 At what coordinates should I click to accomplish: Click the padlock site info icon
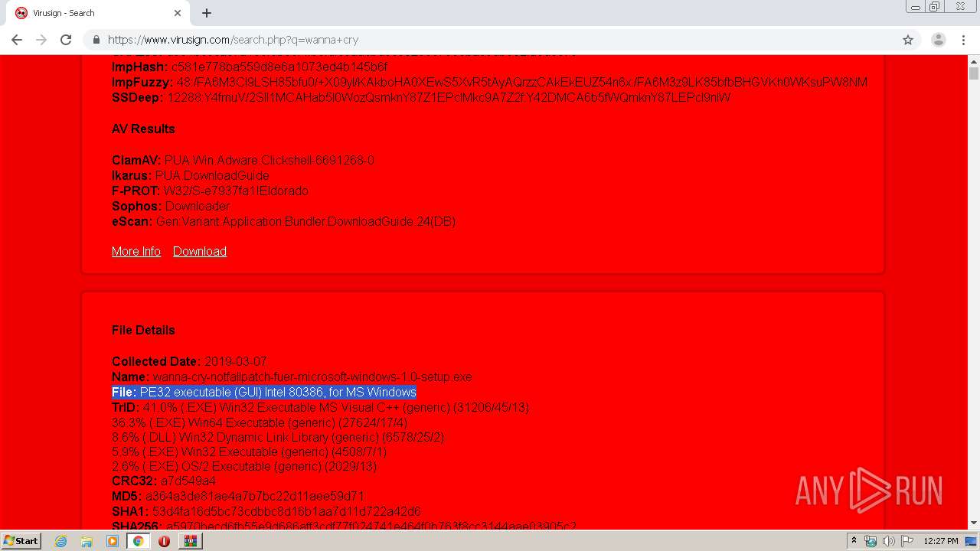(x=96, y=40)
